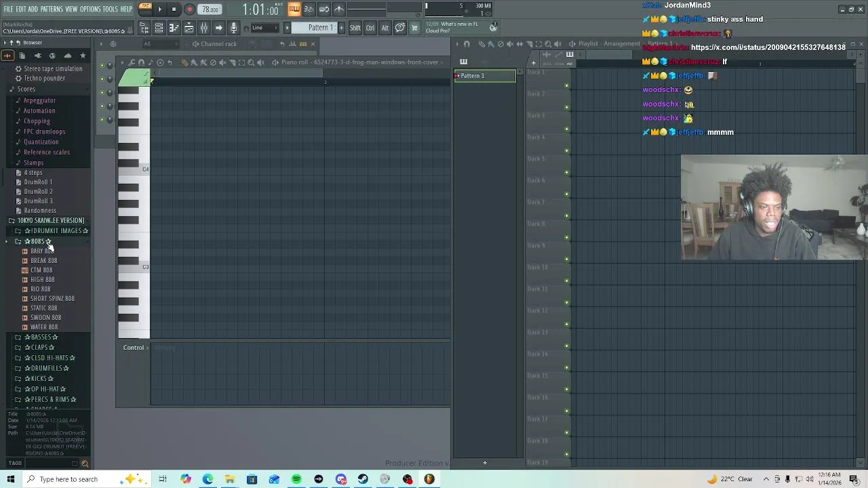Open the TOOLS menu
This screenshot has height=488, width=868.
[x=110, y=9]
